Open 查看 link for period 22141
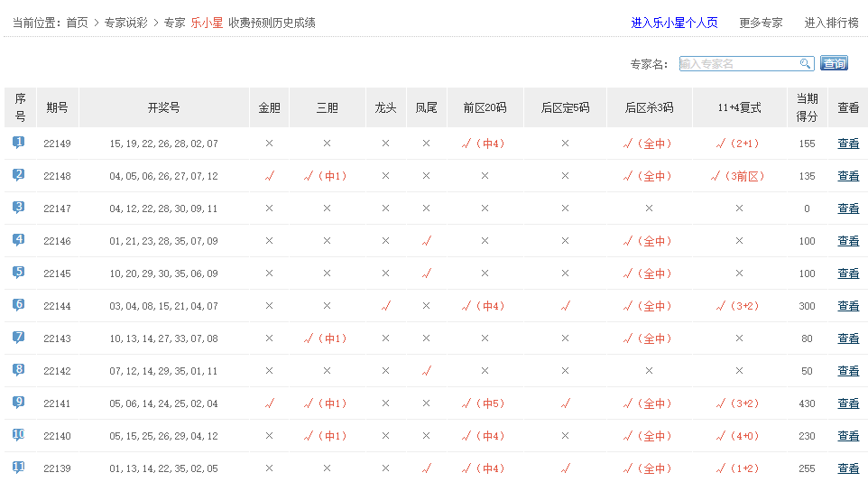Image resolution: width=868 pixels, height=482 pixels. click(x=848, y=403)
